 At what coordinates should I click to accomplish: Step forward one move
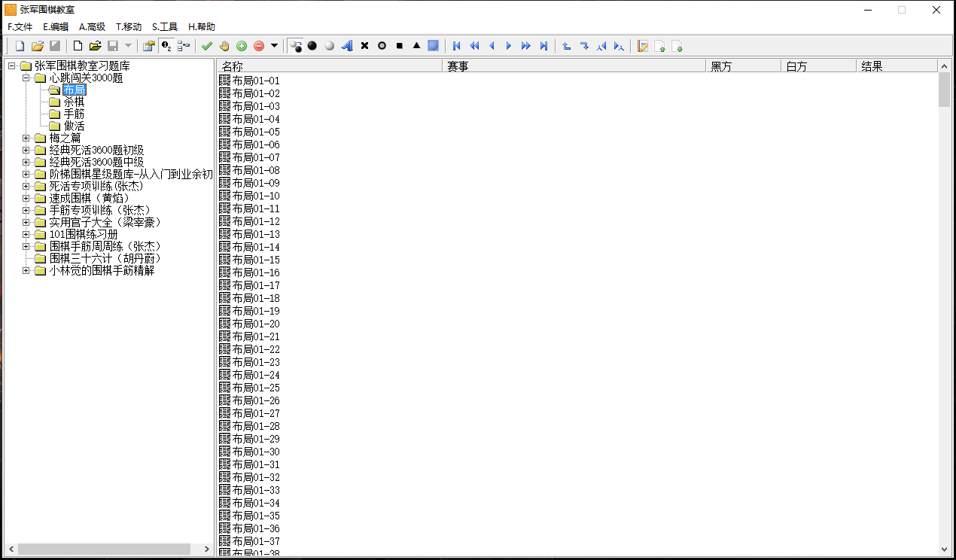[x=509, y=46]
